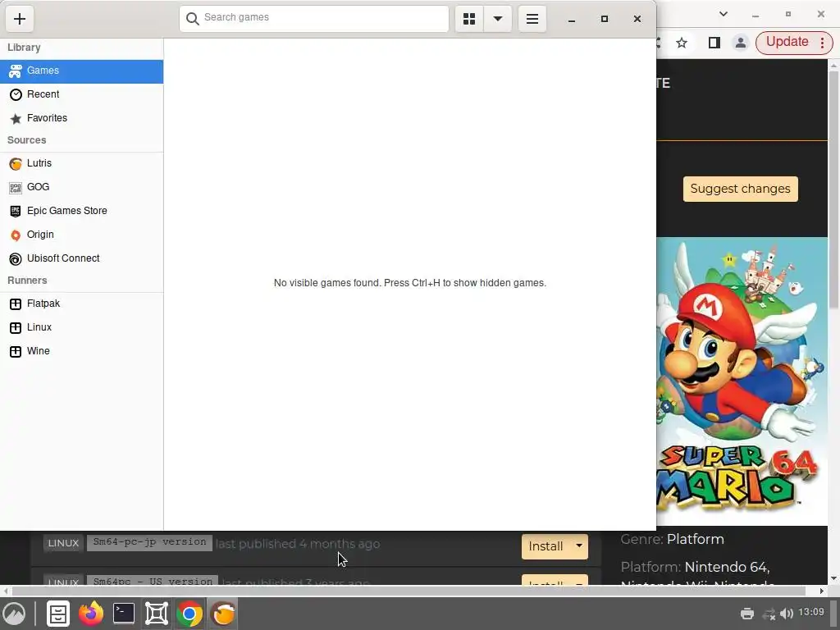Launch Firefox from the taskbar
This screenshot has width=840, height=630.
click(91, 614)
